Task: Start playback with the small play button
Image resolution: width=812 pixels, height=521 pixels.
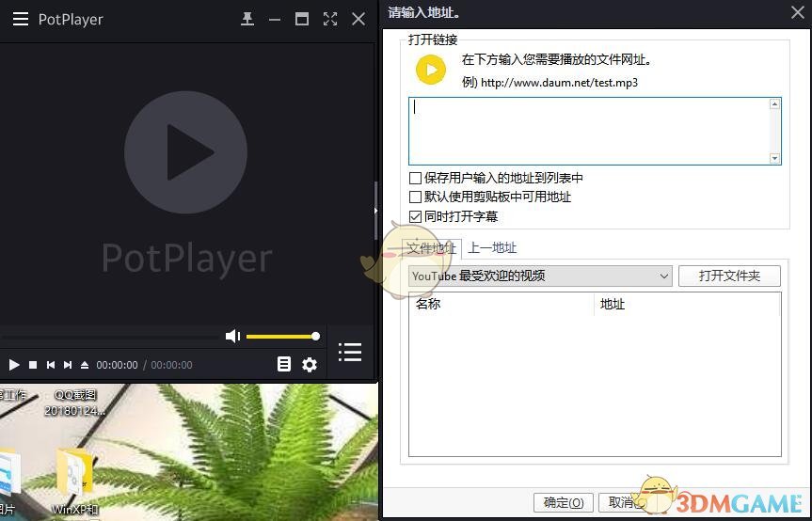Action: pos(14,365)
